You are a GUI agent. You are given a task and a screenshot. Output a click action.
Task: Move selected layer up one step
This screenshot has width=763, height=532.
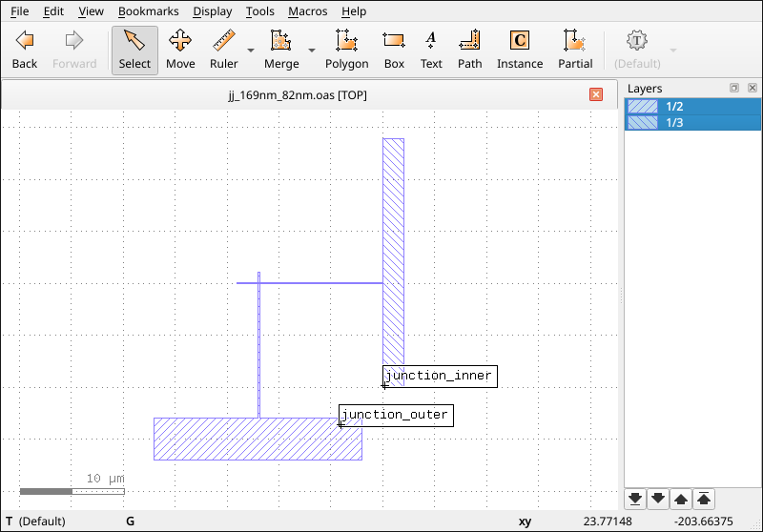pyautogui.click(x=681, y=499)
